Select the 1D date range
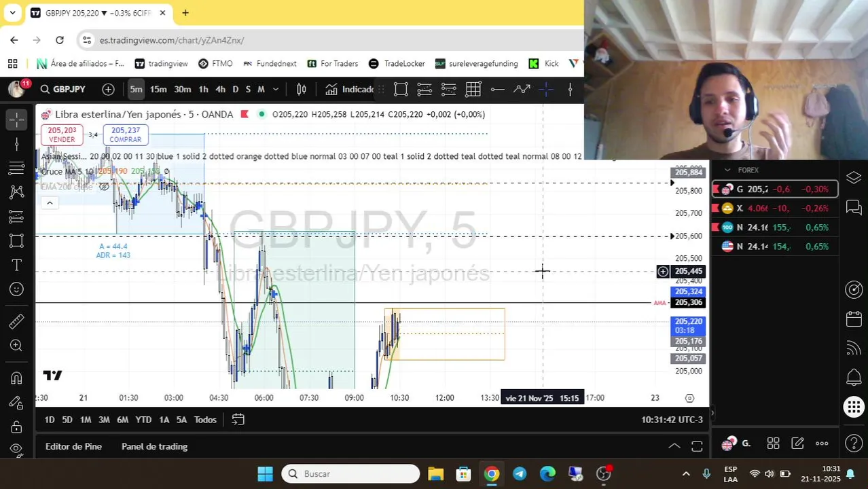 [50, 420]
